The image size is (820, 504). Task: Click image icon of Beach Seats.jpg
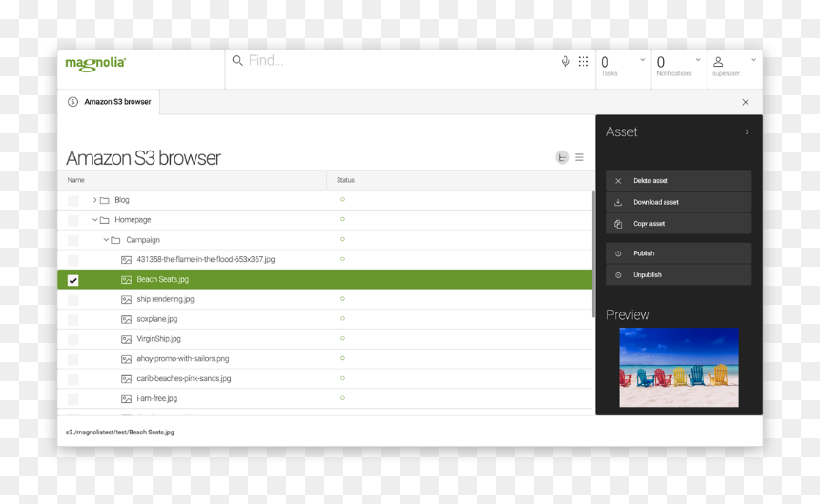(x=126, y=279)
